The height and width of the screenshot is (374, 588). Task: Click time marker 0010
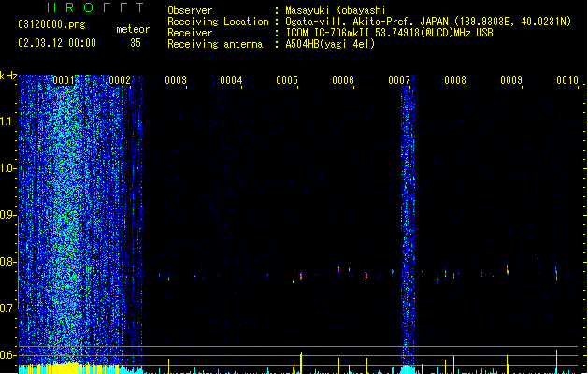[x=567, y=80]
